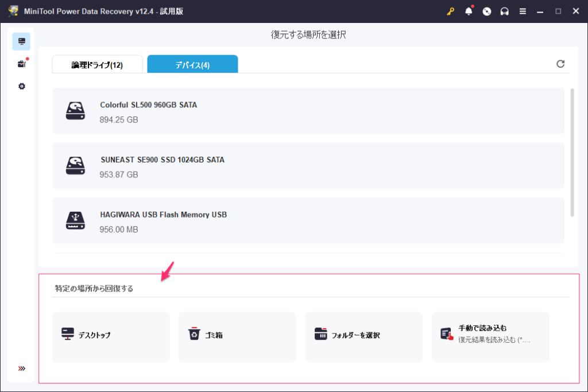588x392 pixels.
Task: Select the recovery drive icon in sidebar
Action: coord(22,41)
